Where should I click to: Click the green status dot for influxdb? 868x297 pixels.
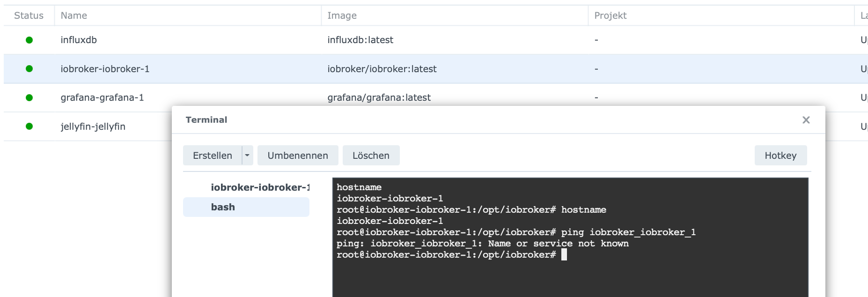click(x=29, y=40)
